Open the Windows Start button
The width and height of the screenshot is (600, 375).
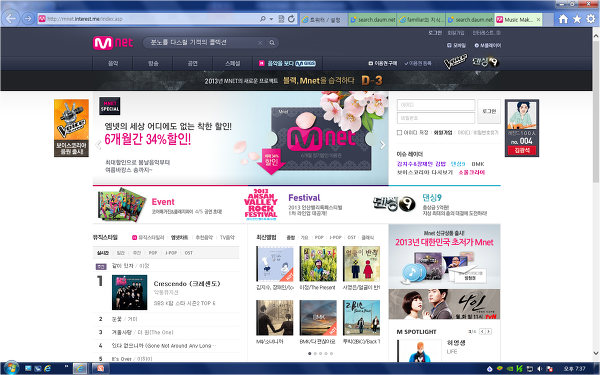click(11, 368)
